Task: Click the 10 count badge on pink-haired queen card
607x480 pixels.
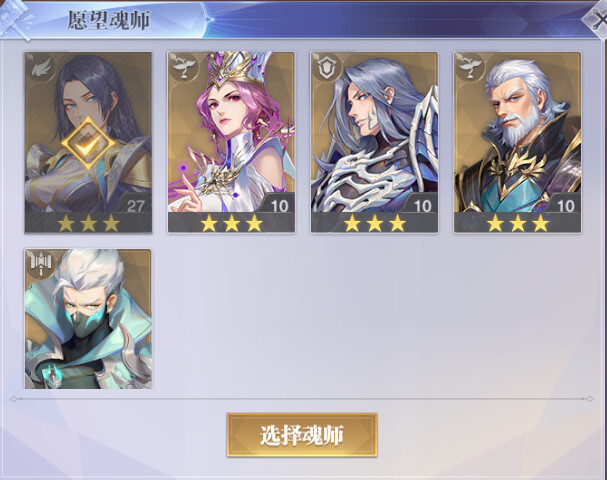Action: [x=279, y=204]
